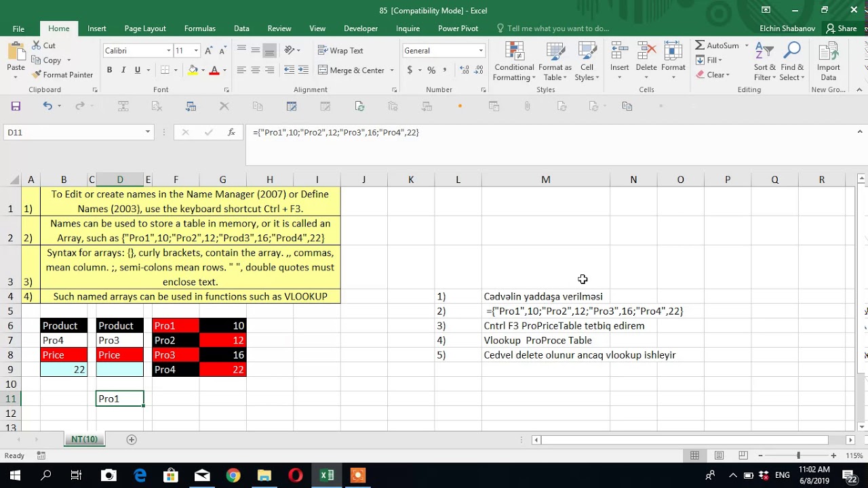The width and height of the screenshot is (868, 488).
Task: Open Sort & Filter menu
Action: pos(764,62)
